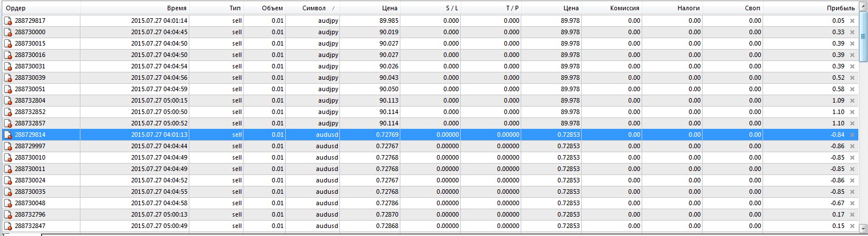Click the order icon for 288732796

pos(8,214)
